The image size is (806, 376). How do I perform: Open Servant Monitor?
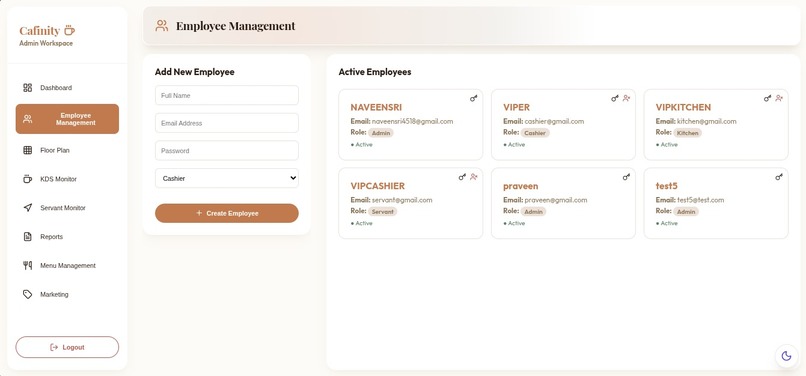[x=67, y=208]
